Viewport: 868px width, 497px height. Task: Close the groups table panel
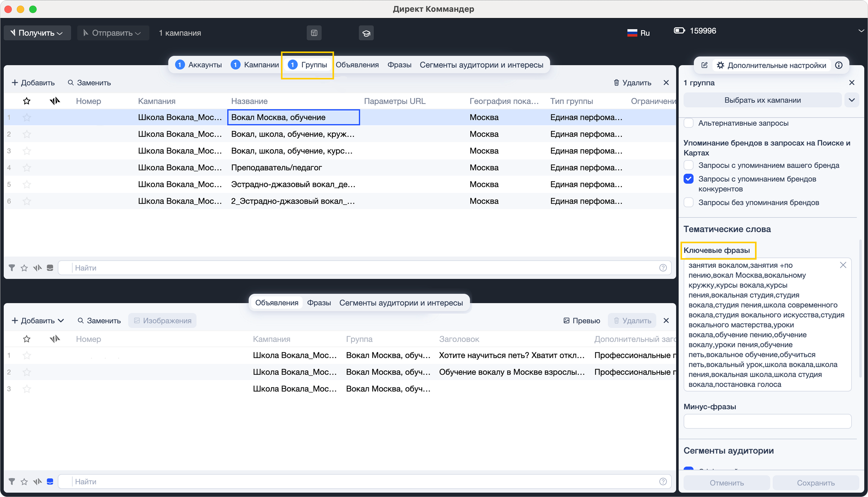coord(666,83)
